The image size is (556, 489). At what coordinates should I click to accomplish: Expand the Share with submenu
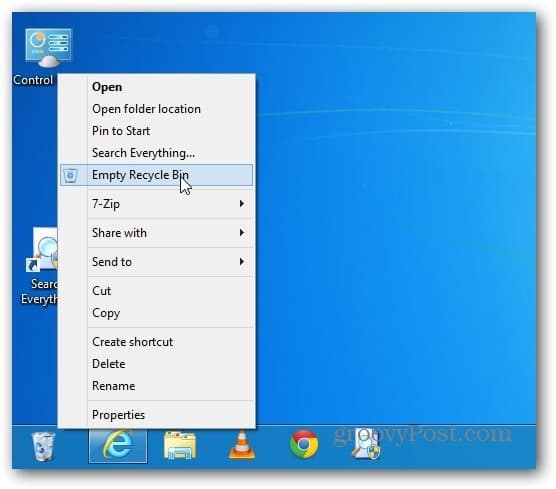(x=156, y=233)
